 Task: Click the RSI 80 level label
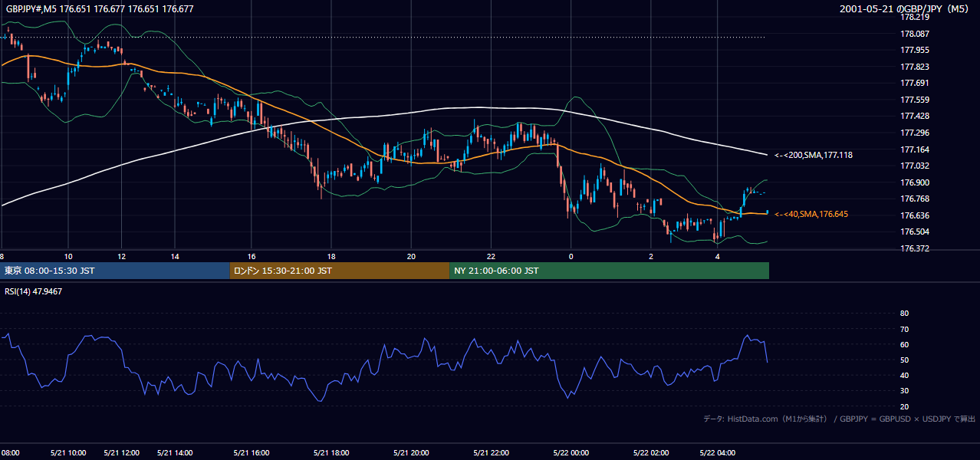point(904,314)
